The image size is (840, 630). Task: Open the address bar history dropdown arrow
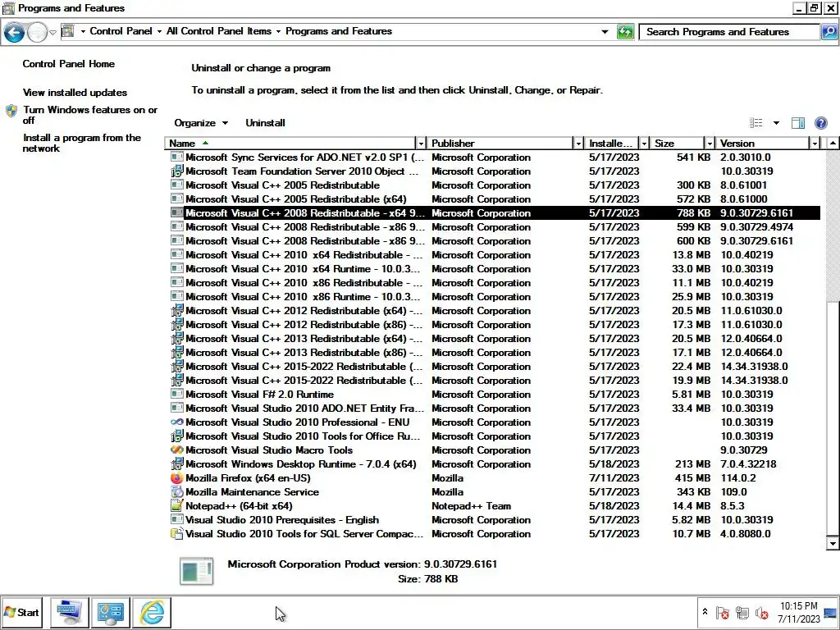(x=605, y=32)
